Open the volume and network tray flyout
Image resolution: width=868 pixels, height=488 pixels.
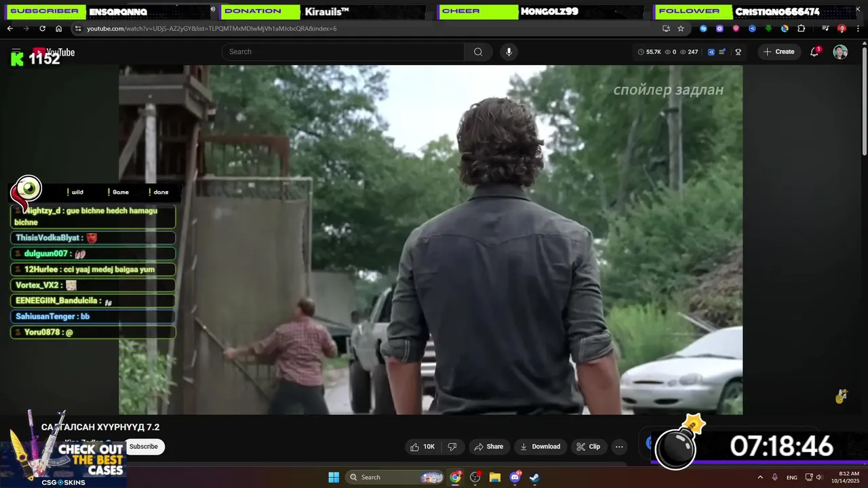(814, 477)
